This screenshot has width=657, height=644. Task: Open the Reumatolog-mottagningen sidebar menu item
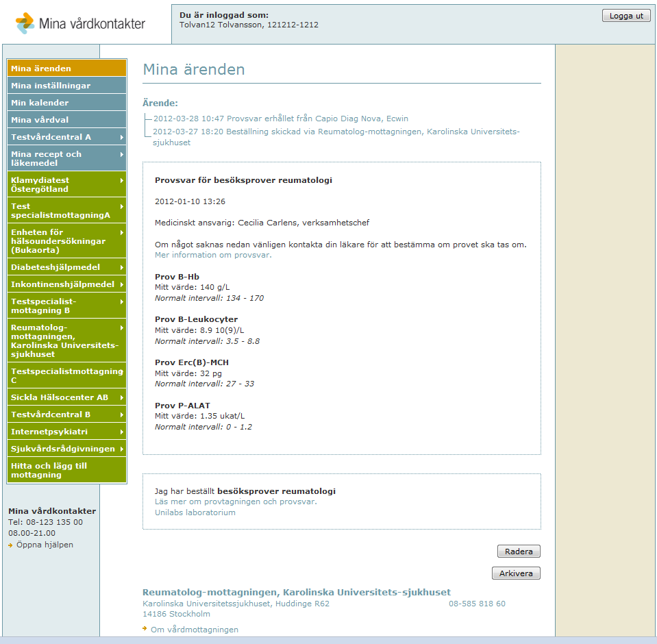pos(66,340)
